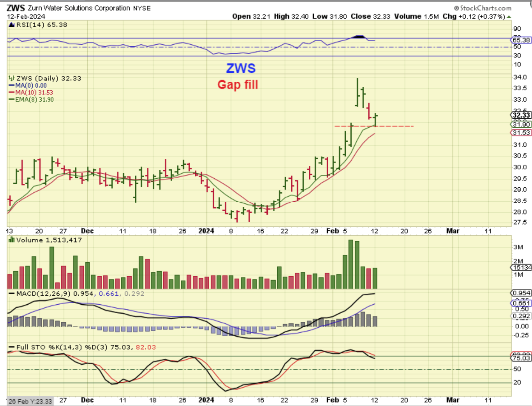Click the red Gap fill annotation
Viewport: 532px width, 406px height.
238,85
